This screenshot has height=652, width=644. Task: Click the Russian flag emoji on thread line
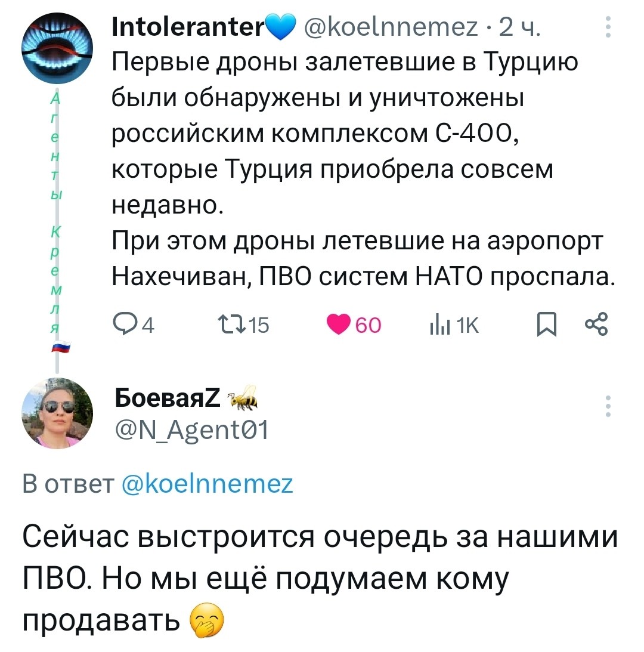pos(58,348)
